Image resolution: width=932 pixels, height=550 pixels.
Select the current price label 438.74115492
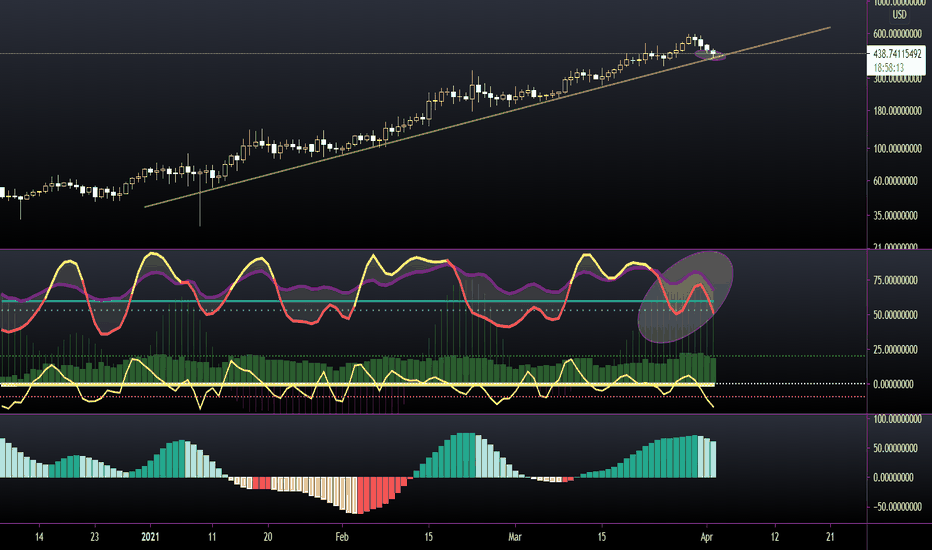[x=896, y=54]
